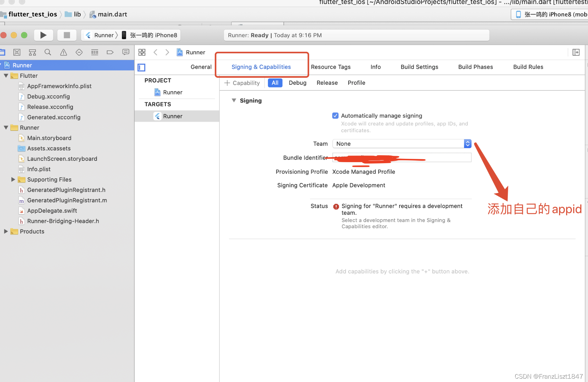The height and width of the screenshot is (382, 588).
Task: Open the Build Phases tab
Action: (x=475, y=67)
